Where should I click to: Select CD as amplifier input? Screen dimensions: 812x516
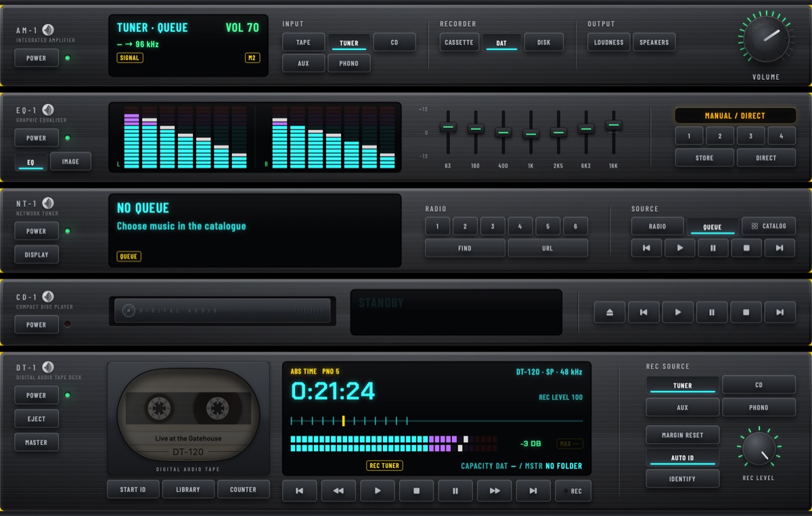tap(394, 42)
